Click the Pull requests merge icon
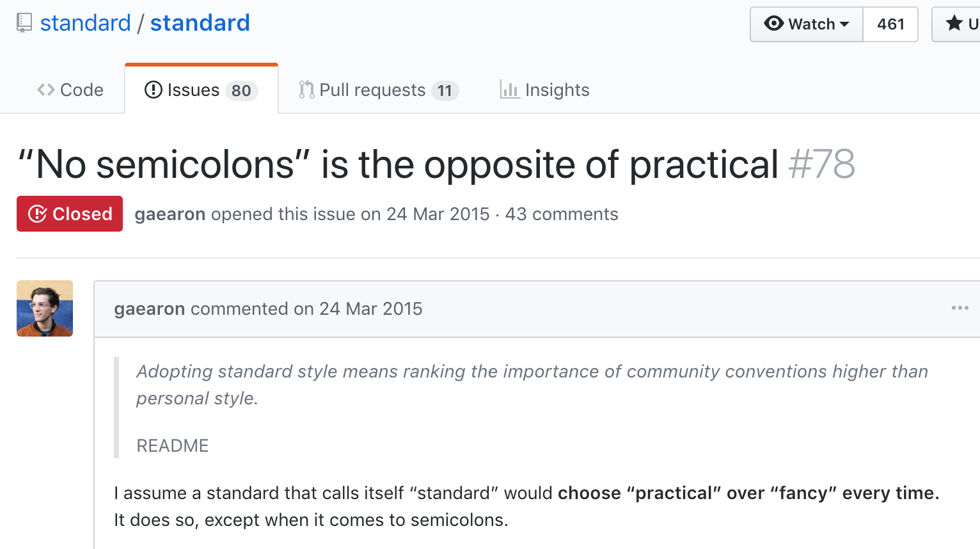 (306, 90)
